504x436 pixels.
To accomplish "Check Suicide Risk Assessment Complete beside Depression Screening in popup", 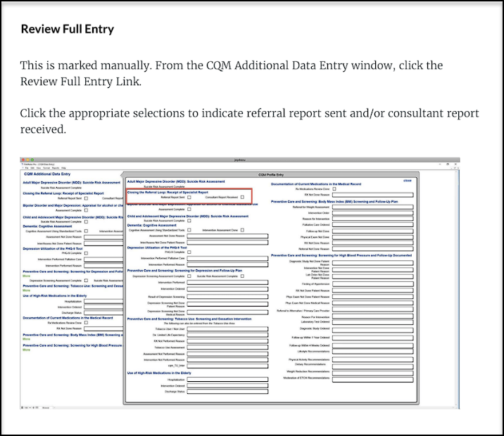I will point(242,276).
